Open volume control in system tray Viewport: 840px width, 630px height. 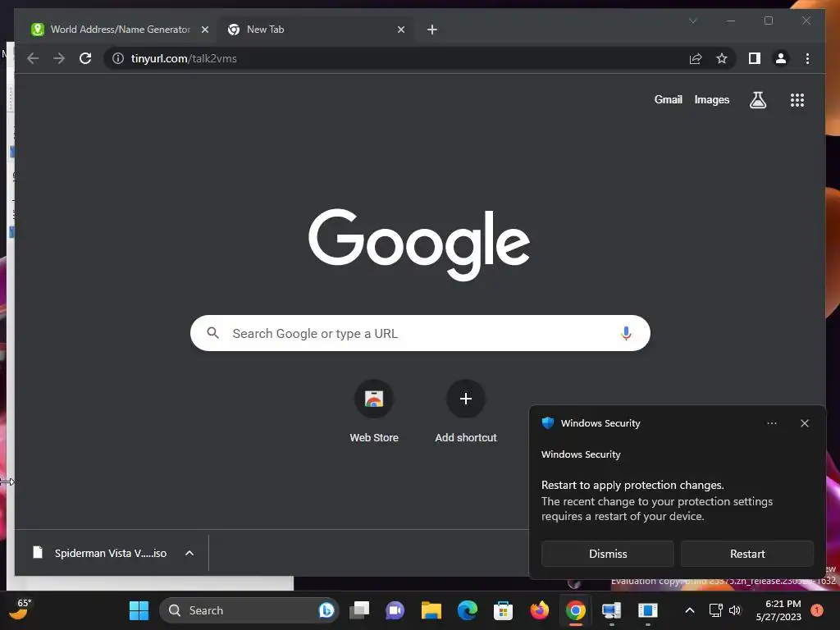click(735, 610)
